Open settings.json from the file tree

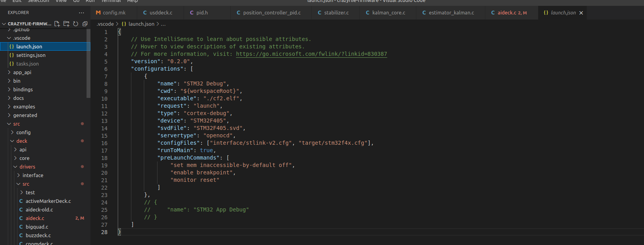(x=31, y=55)
